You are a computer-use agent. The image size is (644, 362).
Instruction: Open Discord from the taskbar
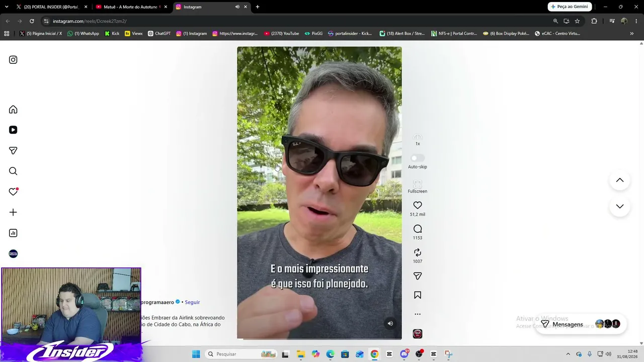404,354
